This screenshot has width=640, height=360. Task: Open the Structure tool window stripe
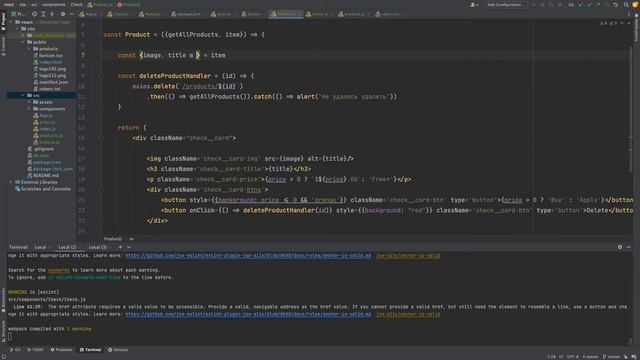click(3, 331)
